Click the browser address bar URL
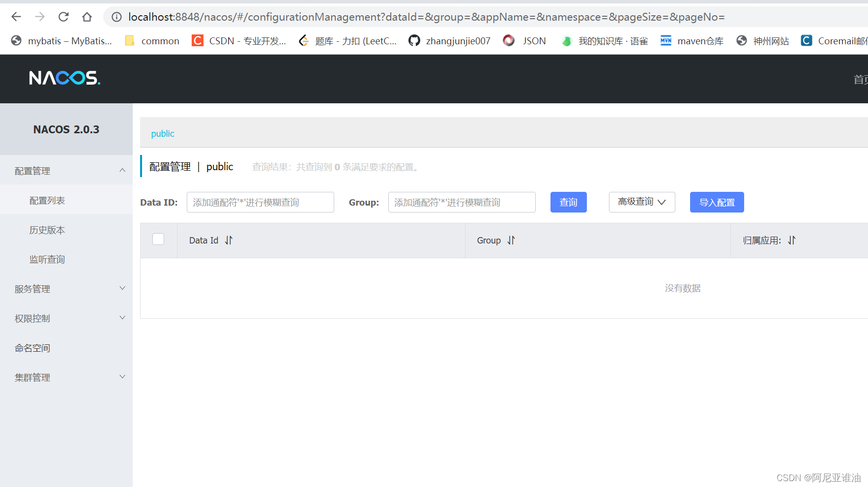 (x=427, y=17)
